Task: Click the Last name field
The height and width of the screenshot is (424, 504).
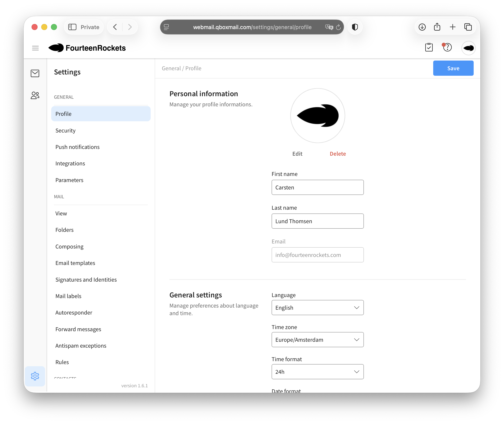Action: click(x=318, y=221)
